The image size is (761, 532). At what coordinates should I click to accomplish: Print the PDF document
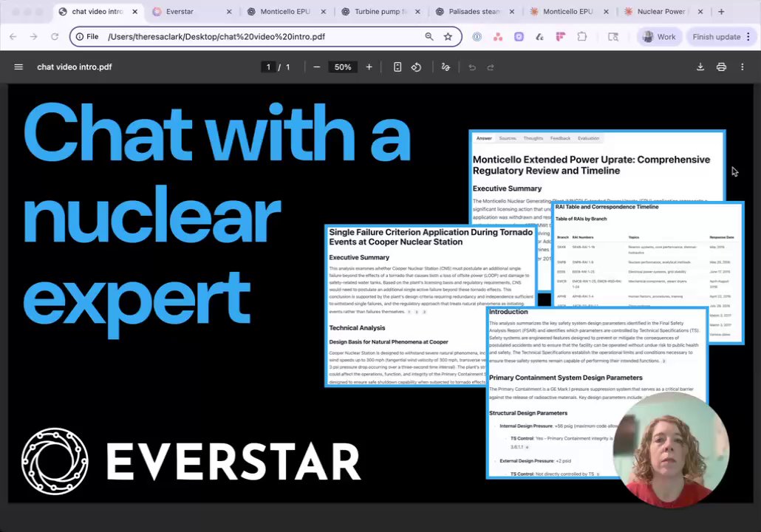coord(721,67)
